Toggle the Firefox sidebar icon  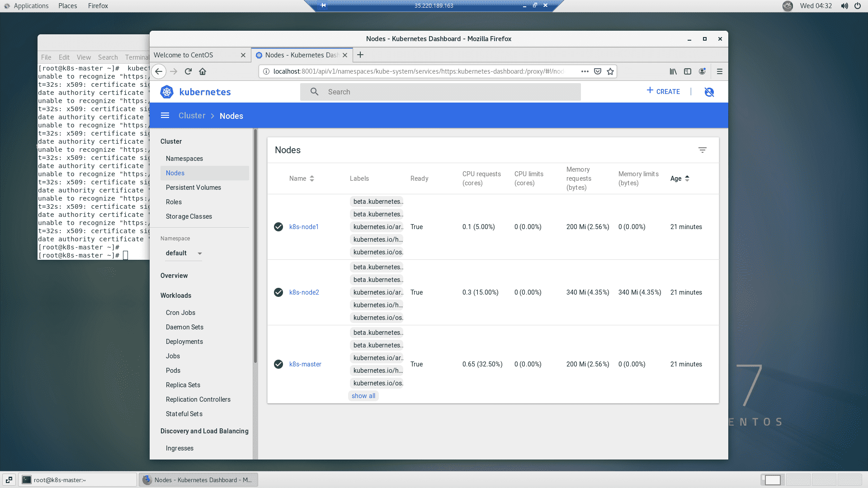(x=688, y=71)
